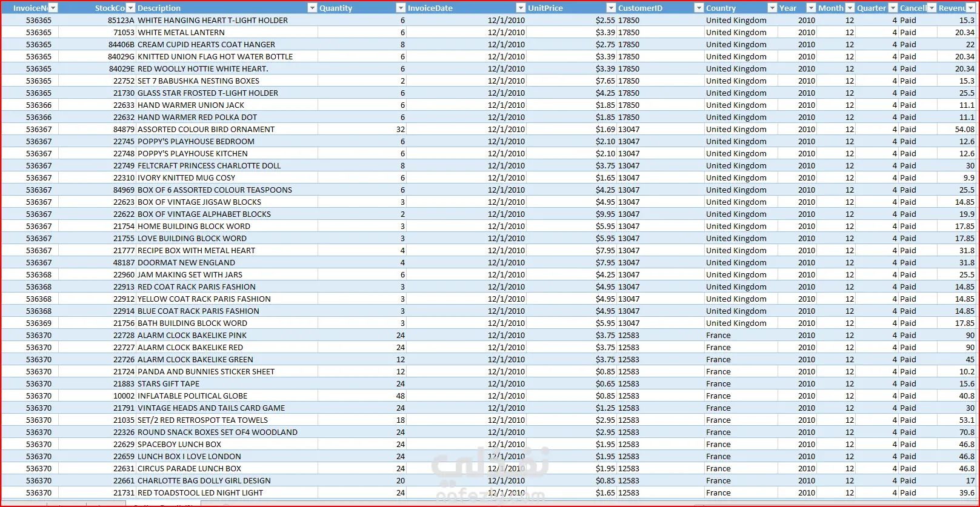This screenshot has width=980, height=507.
Task: Select cell 'RED COAT RACK PARIS FASHION'
Action: [227, 287]
